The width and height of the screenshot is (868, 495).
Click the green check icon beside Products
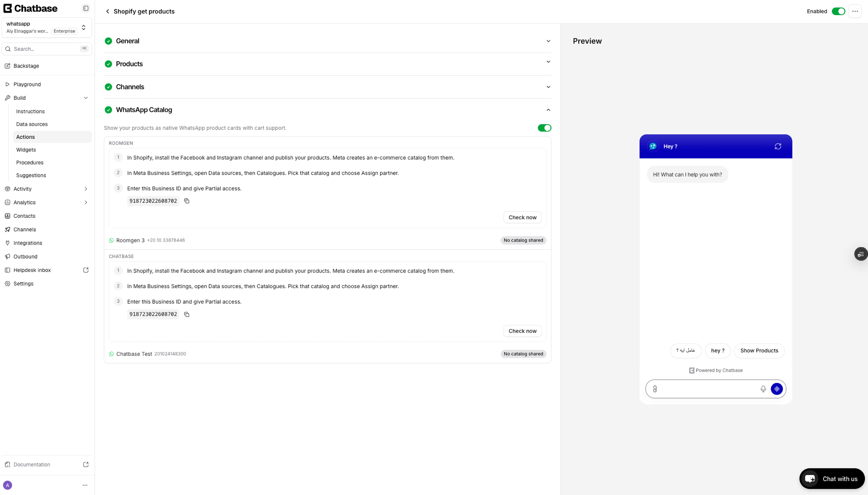point(108,64)
